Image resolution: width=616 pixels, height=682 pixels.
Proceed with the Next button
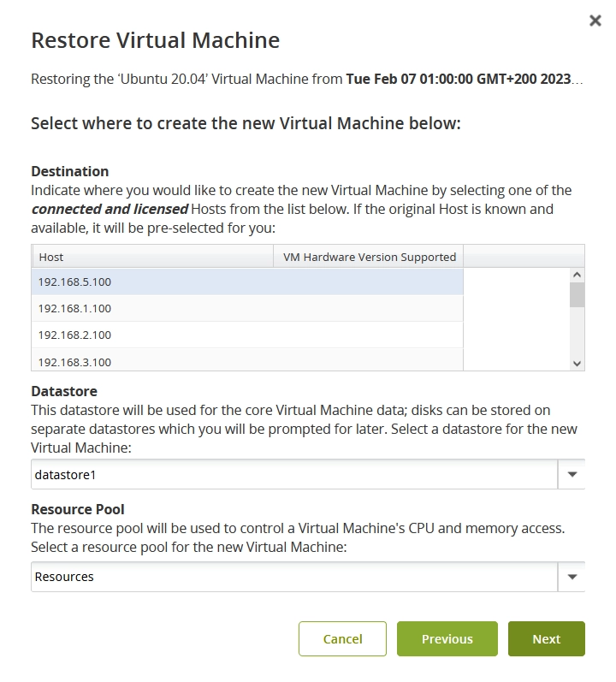coord(547,638)
